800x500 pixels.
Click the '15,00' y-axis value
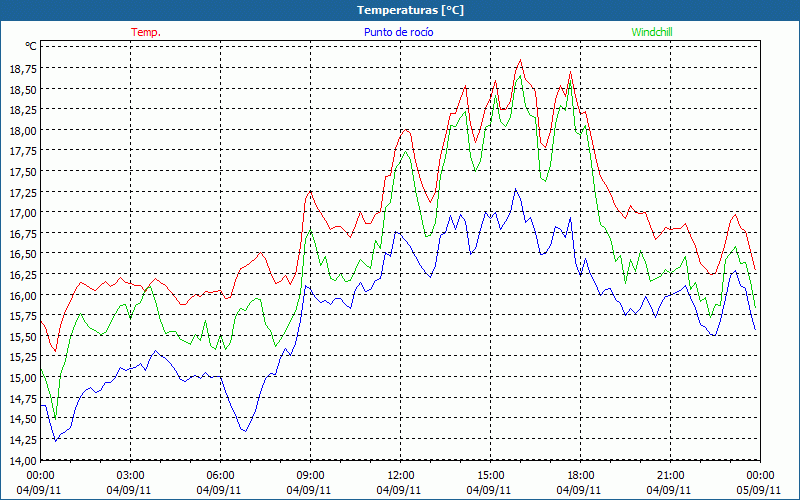coord(23,378)
